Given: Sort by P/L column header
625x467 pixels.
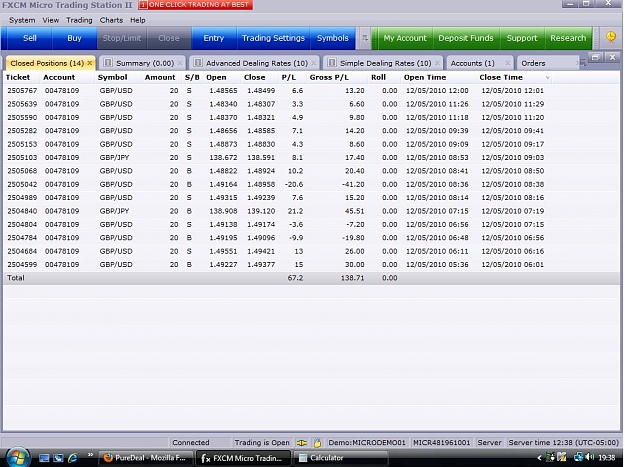Looking at the screenshot, I should (x=289, y=77).
